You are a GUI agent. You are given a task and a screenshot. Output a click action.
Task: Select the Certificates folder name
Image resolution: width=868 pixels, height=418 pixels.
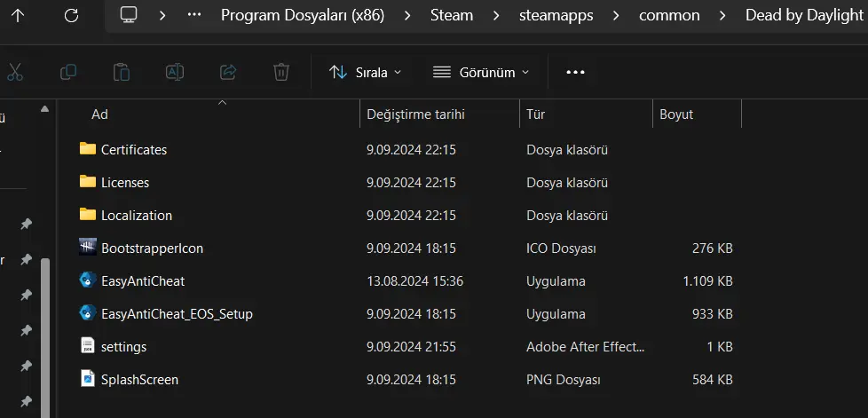pyautogui.click(x=134, y=149)
